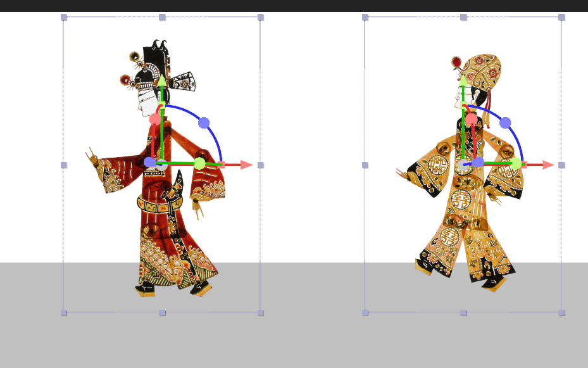Select left-middle edge handle of red puppet's bounding box
The image size is (588, 368).
tap(64, 165)
